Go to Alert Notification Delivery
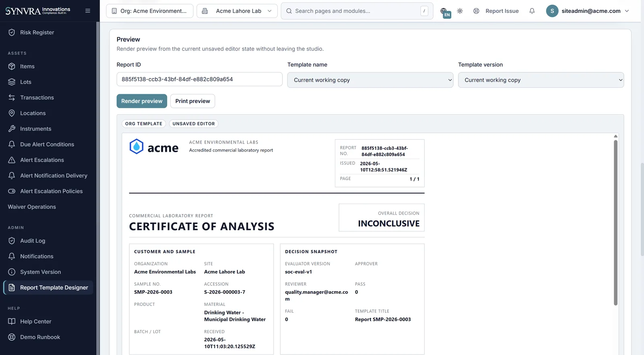This screenshot has height=355, width=644. click(54, 175)
